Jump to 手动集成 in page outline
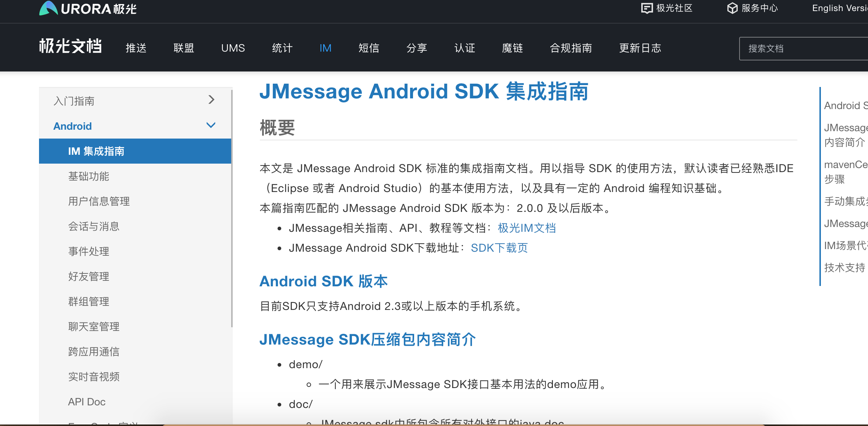 click(846, 201)
